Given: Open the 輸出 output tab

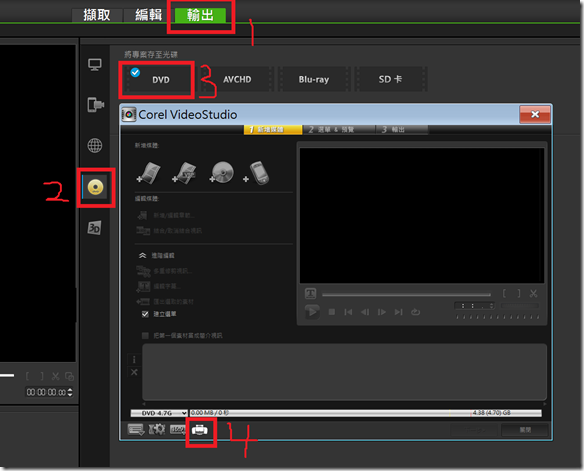Looking at the screenshot, I should 200,15.
